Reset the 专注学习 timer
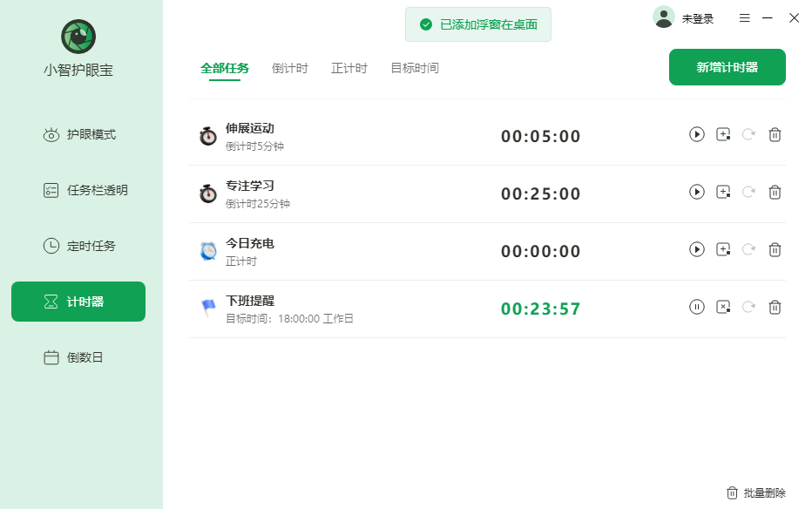812x509 pixels. pyautogui.click(x=748, y=192)
